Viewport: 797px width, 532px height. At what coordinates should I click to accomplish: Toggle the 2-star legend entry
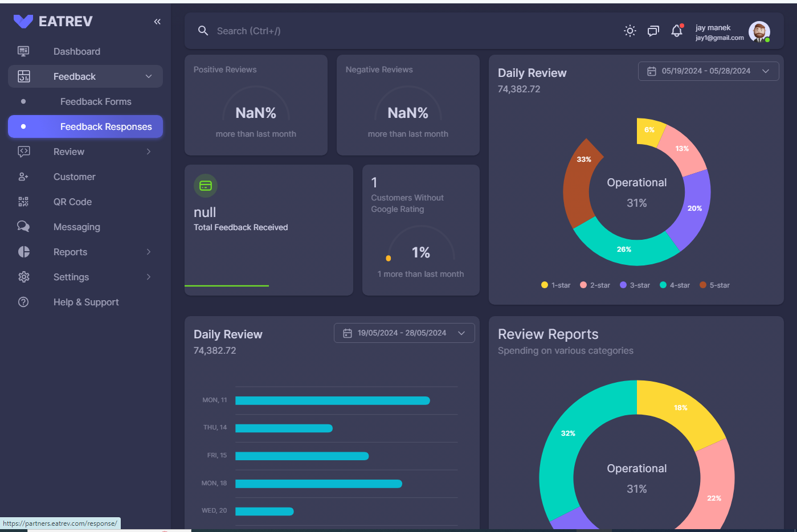595,285
